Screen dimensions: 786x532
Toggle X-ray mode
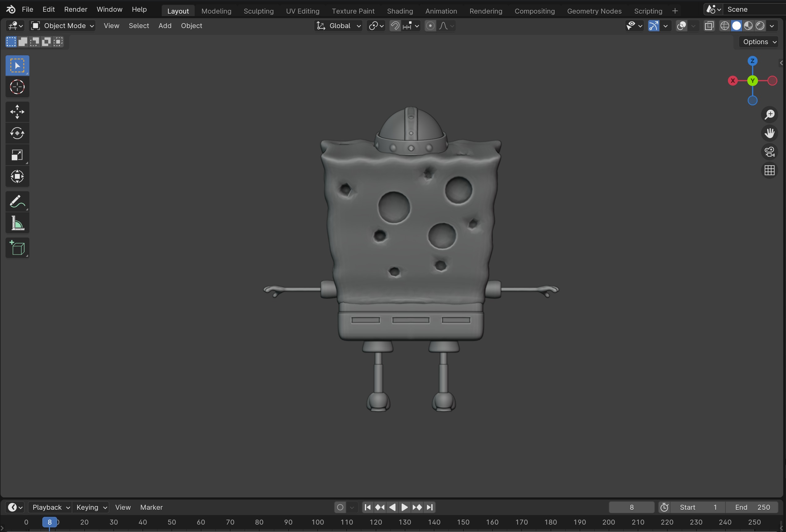pos(709,26)
